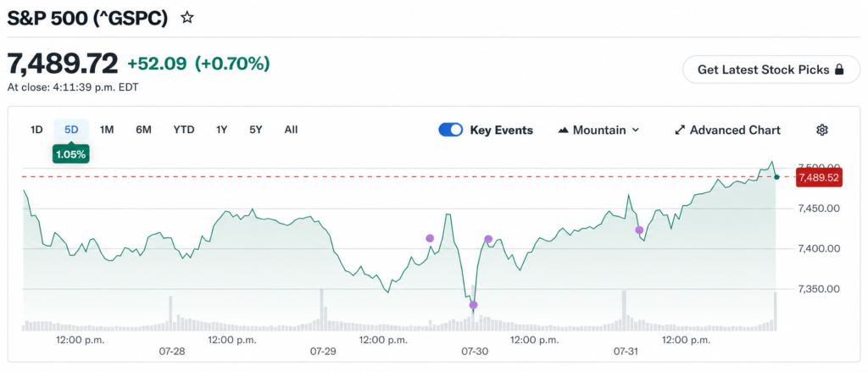The image size is (868, 372).
Task: Open chart settings gear icon
Action: 822,130
